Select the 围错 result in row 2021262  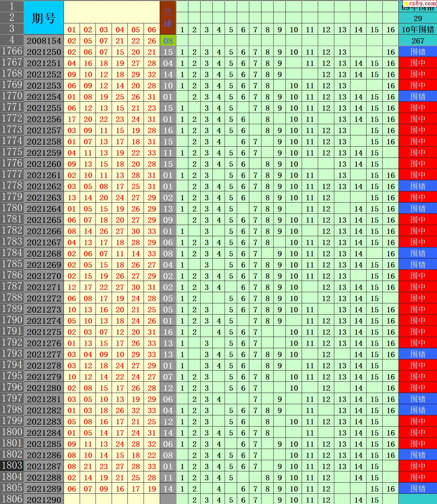418,186
